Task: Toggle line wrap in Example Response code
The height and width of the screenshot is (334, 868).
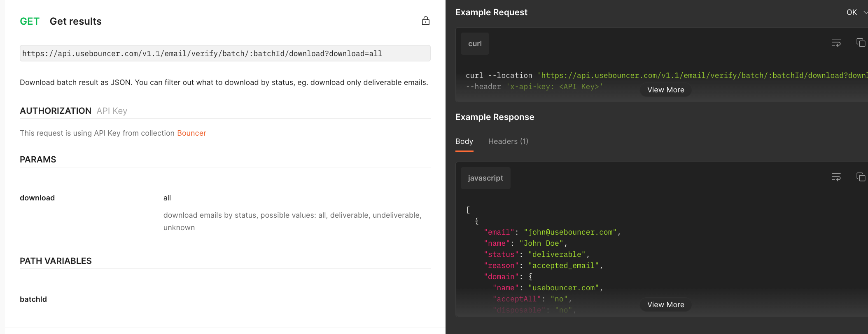Action: (836, 177)
